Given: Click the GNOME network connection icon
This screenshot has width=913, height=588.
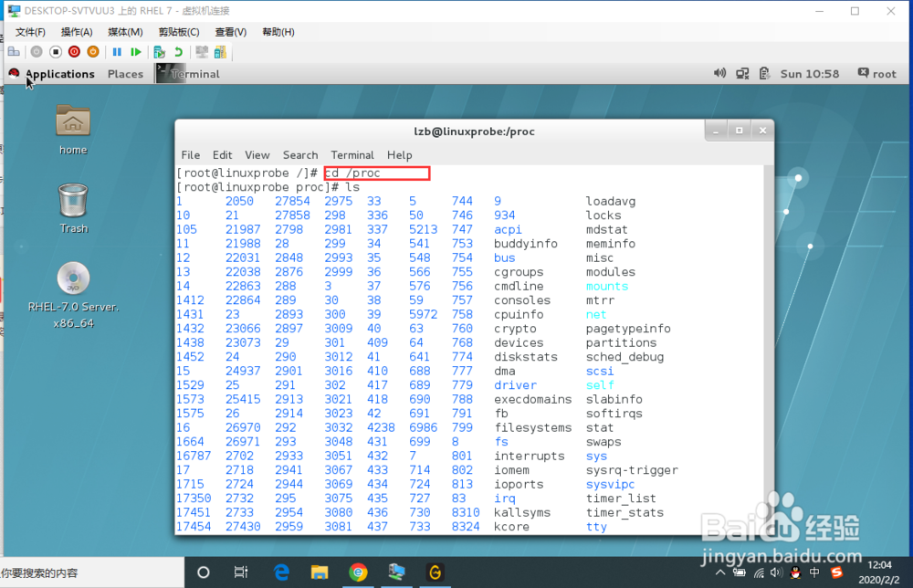Looking at the screenshot, I should tap(742, 73).
